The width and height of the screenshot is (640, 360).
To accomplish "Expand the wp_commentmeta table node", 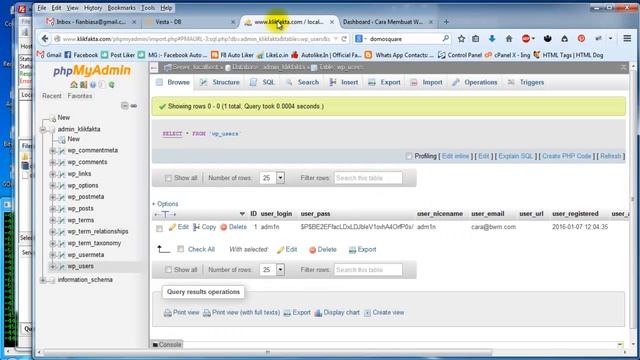I will (53, 151).
